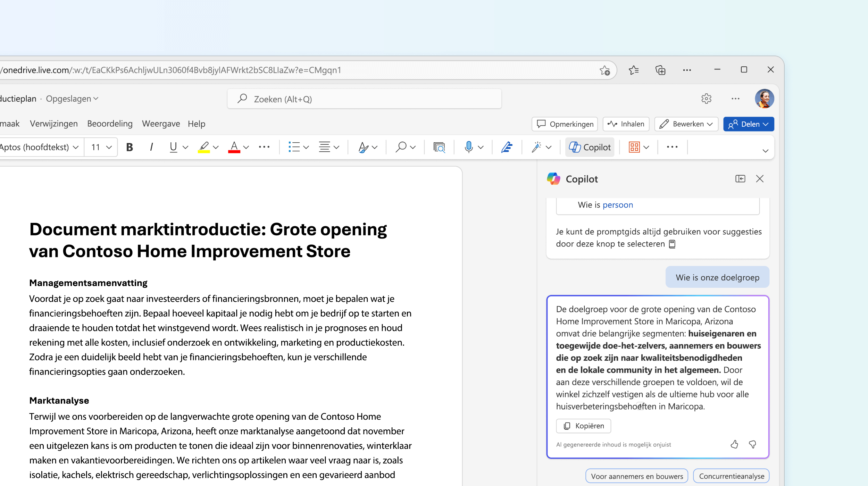The image size is (868, 486).
Task: Open highlight color dropdown arrow
Action: (216, 147)
